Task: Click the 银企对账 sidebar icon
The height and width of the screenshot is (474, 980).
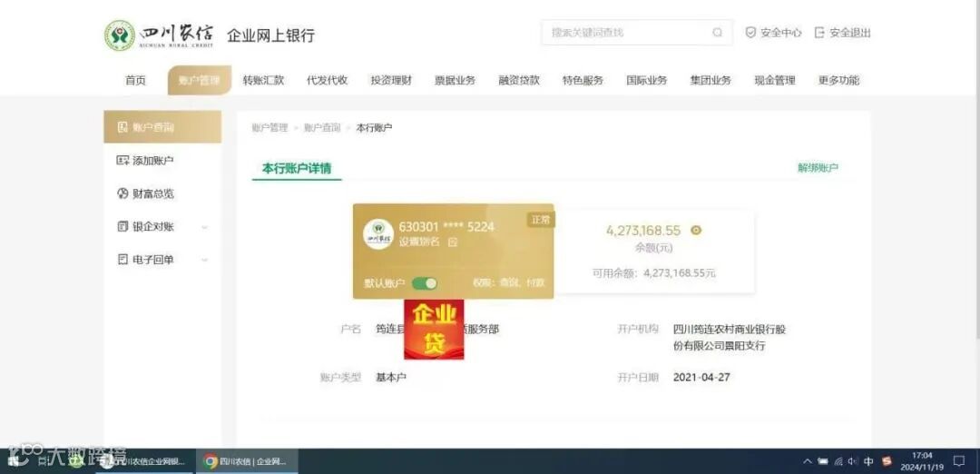Action: [122, 226]
